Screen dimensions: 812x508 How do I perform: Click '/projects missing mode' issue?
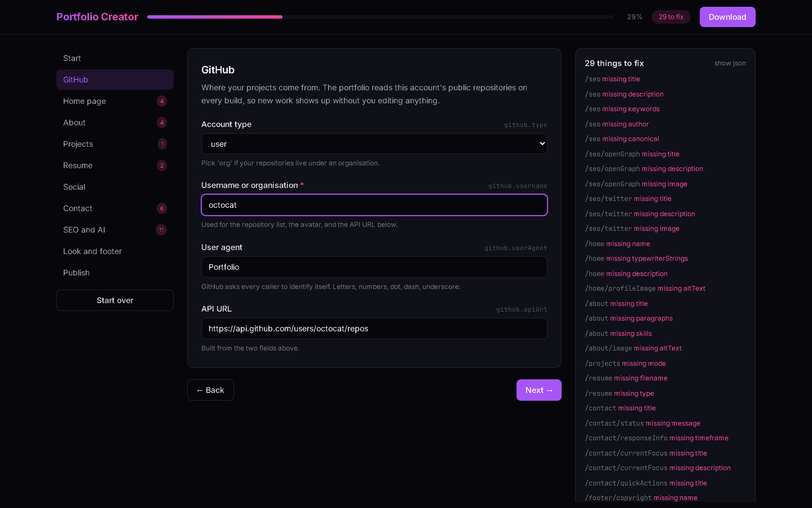(x=625, y=363)
